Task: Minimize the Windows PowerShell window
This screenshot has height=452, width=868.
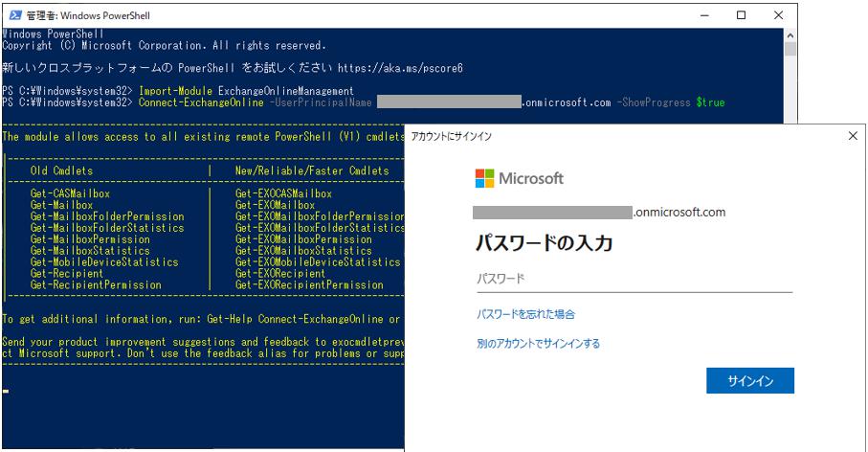Action: [704, 15]
